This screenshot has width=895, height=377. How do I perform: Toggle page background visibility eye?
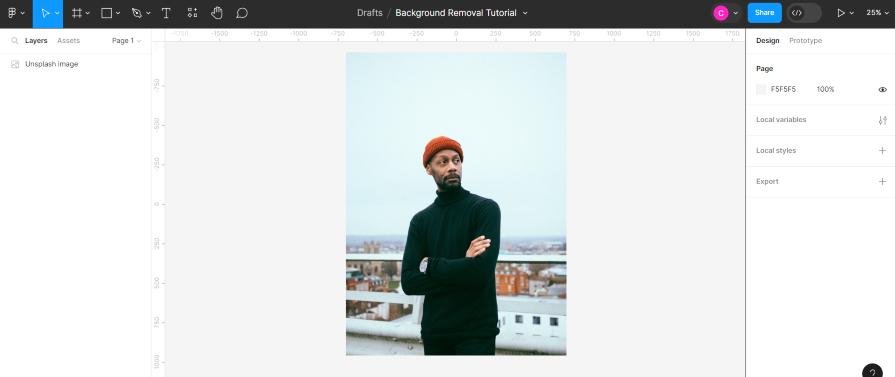[x=882, y=90]
